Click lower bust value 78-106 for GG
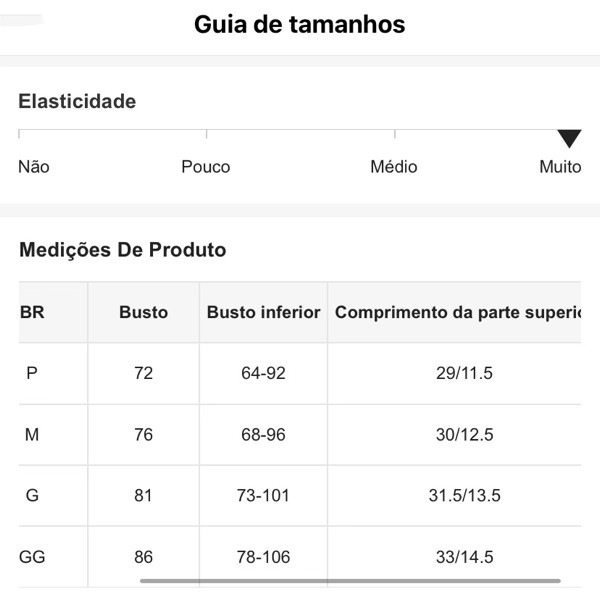 click(x=263, y=557)
